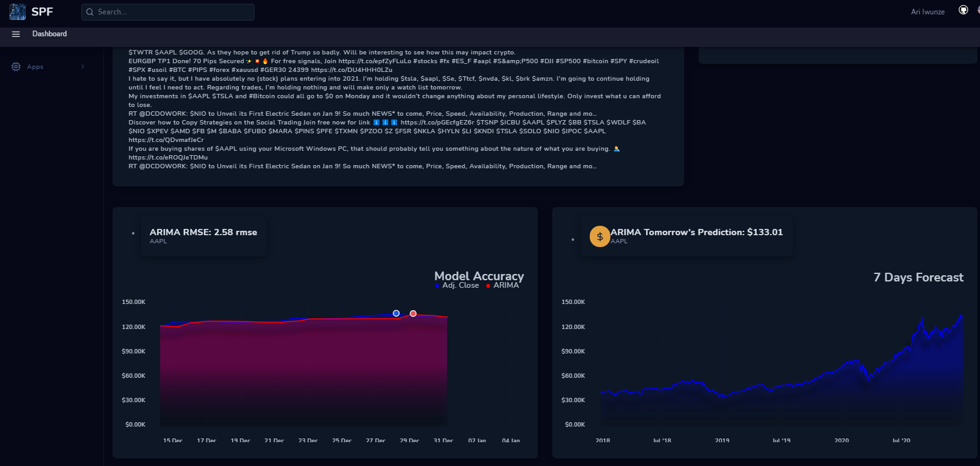Click ARIMA Tomorrow's Prediction $133.01 card

click(x=686, y=236)
